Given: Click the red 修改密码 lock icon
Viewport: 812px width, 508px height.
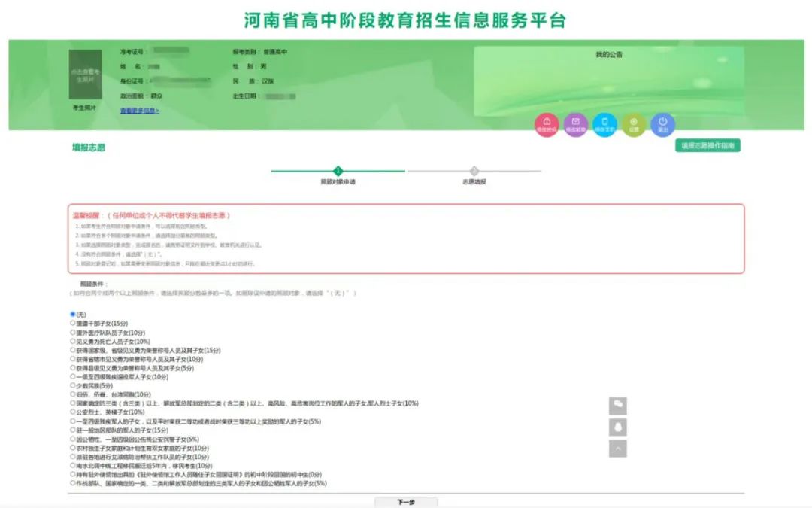Looking at the screenshot, I should [547, 125].
